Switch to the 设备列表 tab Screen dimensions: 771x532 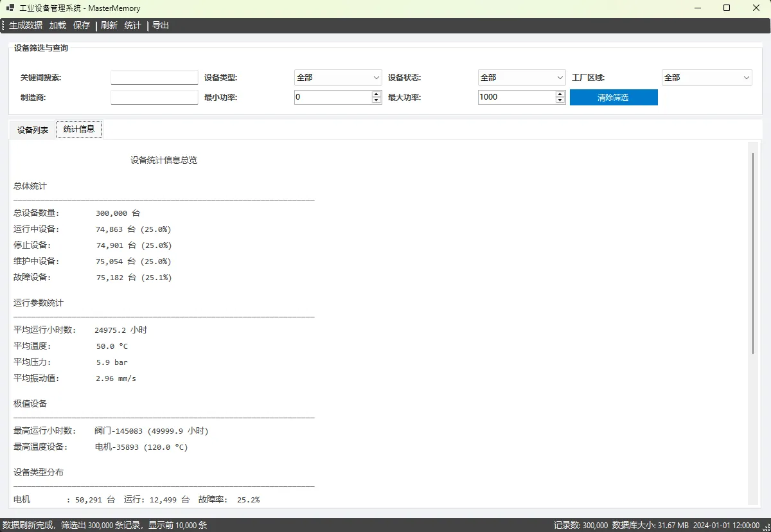tap(33, 130)
